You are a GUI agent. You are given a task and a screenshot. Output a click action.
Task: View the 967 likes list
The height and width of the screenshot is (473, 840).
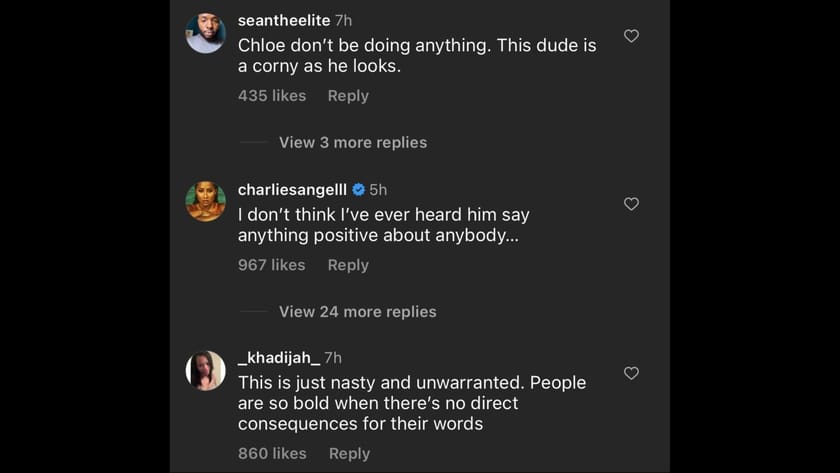coord(271,265)
